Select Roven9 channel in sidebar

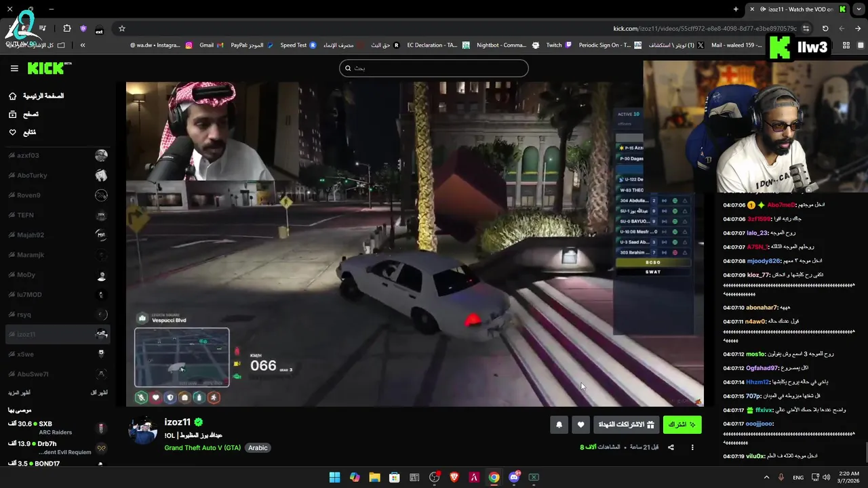[58, 195]
